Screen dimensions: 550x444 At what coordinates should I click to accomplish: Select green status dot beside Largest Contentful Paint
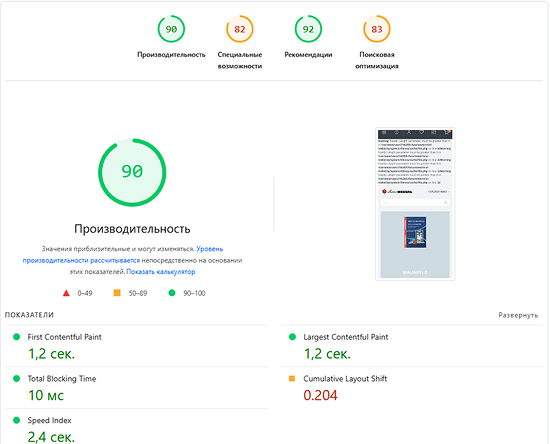click(x=292, y=337)
